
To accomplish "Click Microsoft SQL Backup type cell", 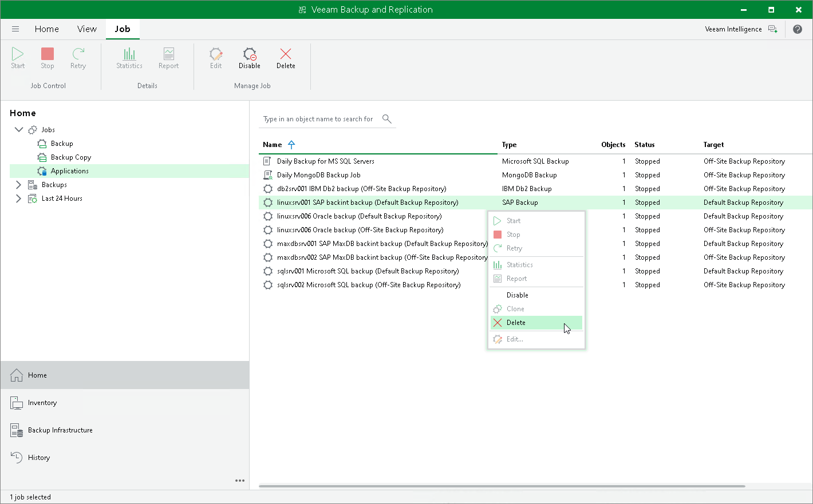I will pyautogui.click(x=535, y=161).
